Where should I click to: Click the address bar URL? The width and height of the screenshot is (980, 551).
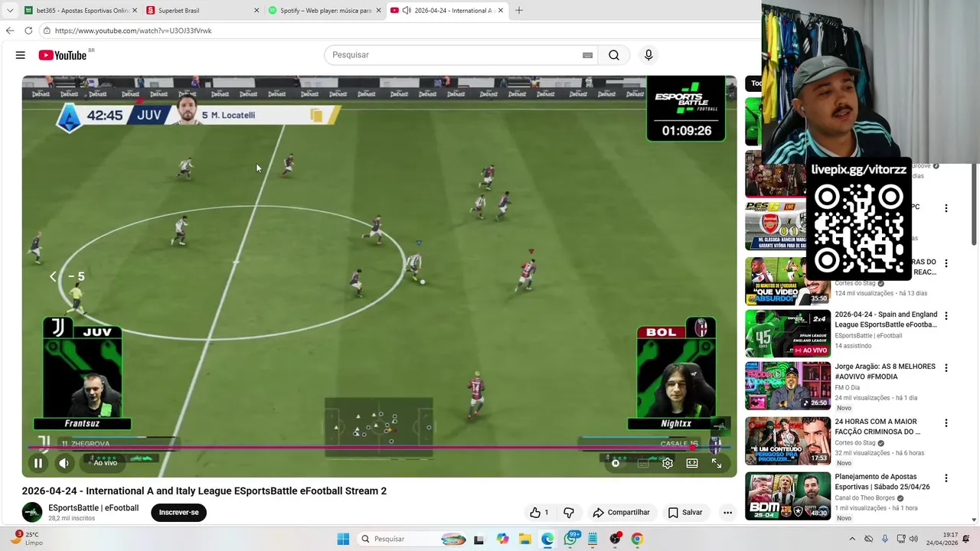click(x=133, y=31)
